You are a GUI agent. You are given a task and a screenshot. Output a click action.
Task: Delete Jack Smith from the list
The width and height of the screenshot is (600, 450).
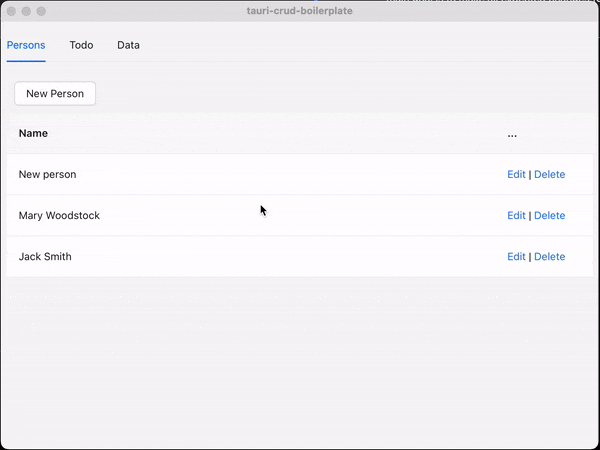tap(549, 256)
